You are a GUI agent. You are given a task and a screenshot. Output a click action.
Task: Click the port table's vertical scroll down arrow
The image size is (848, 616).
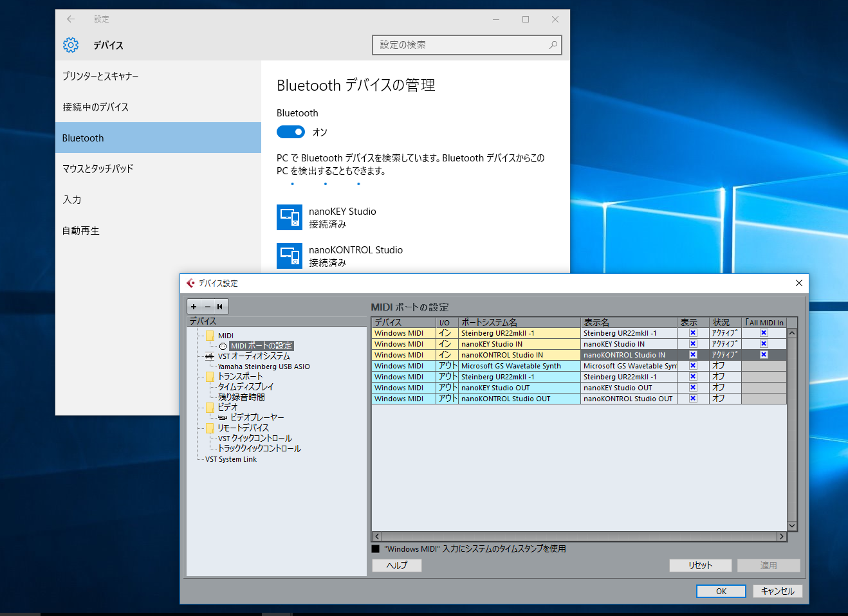coord(792,525)
